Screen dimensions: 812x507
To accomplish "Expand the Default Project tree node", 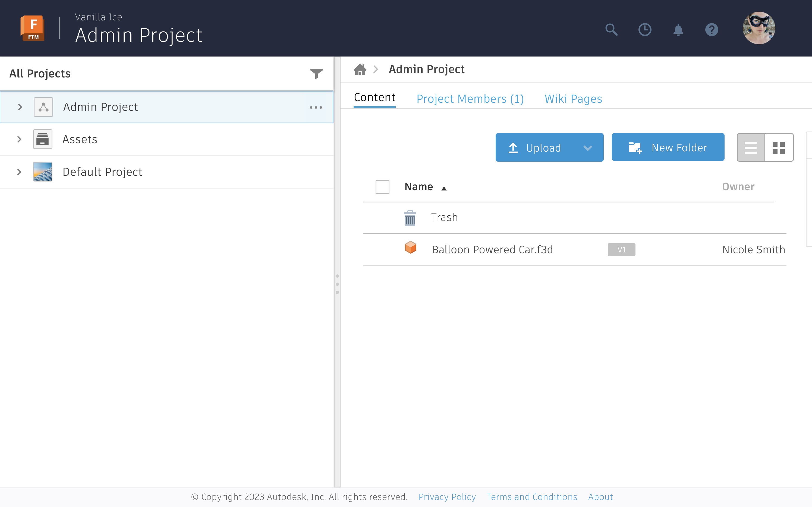I will [x=19, y=172].
